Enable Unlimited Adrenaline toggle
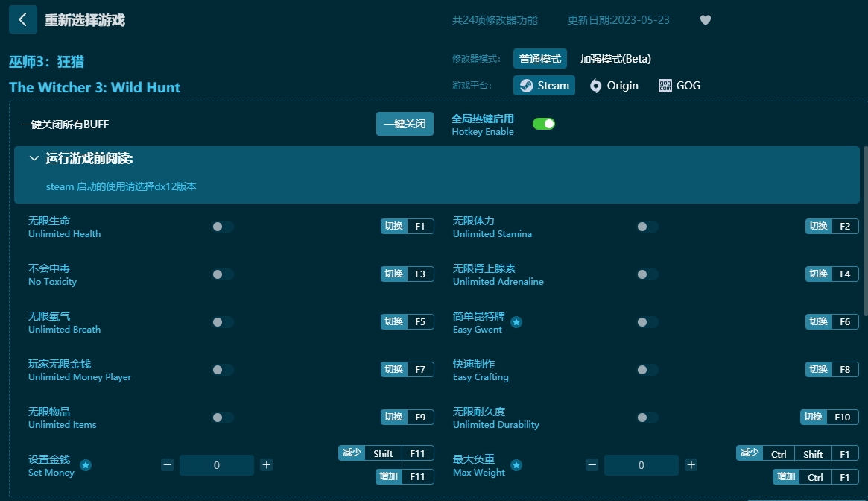 coord(647,274)
